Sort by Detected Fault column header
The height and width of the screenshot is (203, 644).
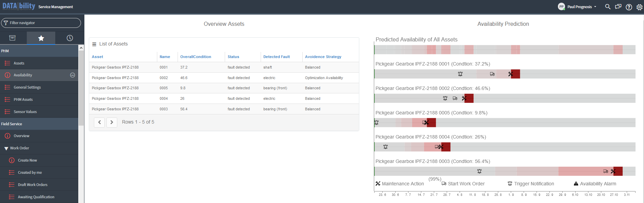coord(277,57)
